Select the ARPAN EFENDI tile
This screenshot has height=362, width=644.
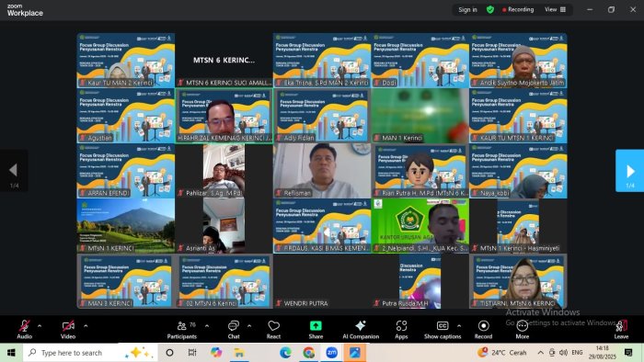(x=126, y=171)
